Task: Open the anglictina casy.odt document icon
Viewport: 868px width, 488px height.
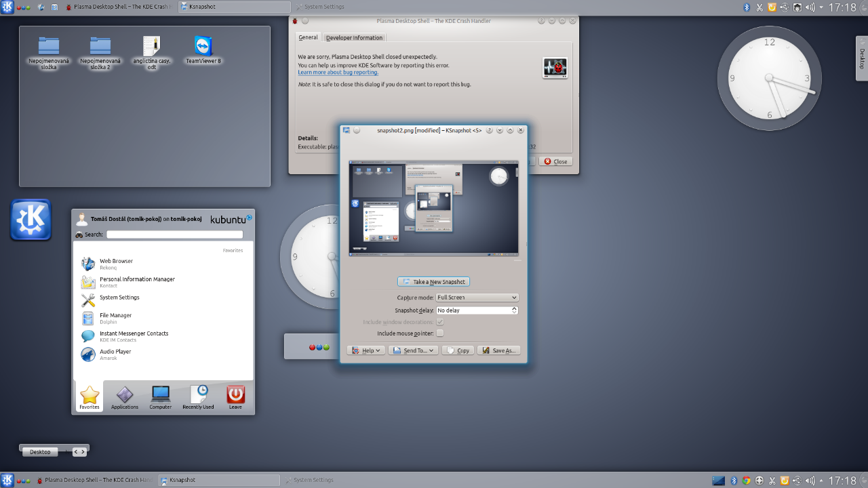Action: pos(152,47)
